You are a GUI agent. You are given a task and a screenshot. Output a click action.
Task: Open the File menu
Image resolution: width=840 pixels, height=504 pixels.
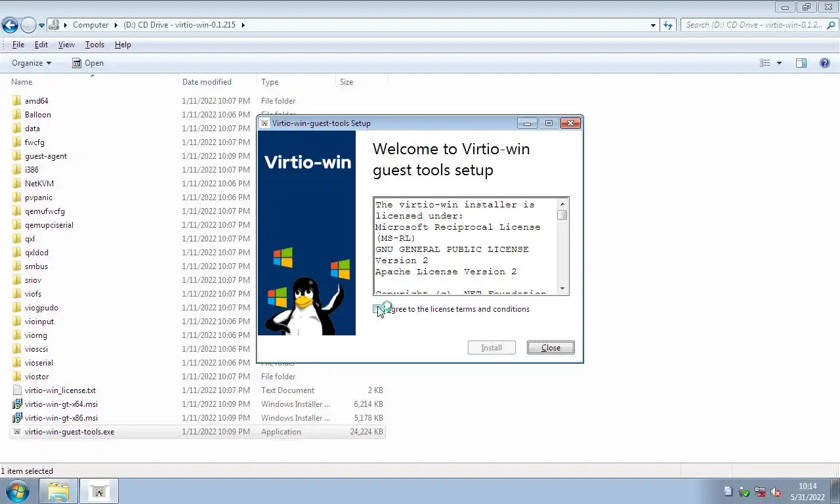point(18,45)
